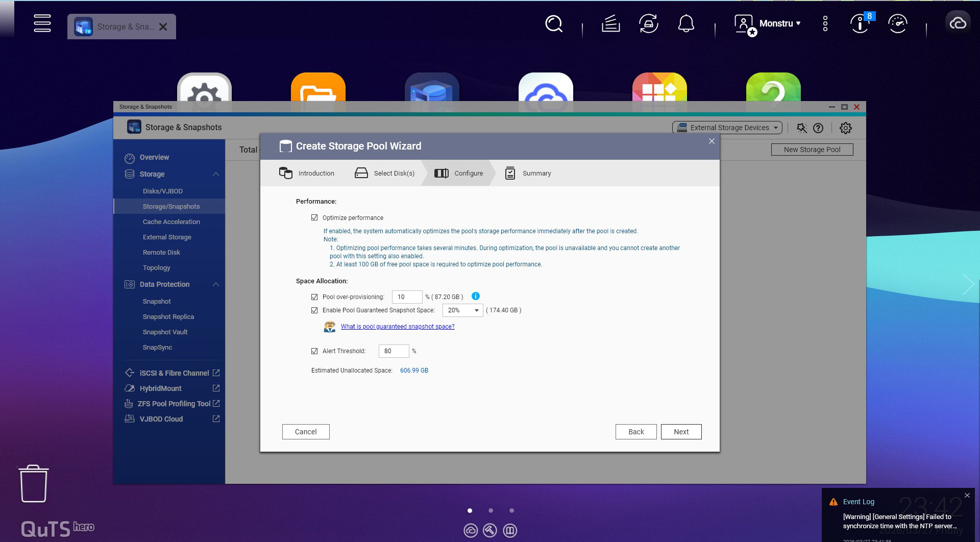Screen dimensions: 980x542
Task: Expand the External Storage Devices dropdown
Action: coord(727,128)
